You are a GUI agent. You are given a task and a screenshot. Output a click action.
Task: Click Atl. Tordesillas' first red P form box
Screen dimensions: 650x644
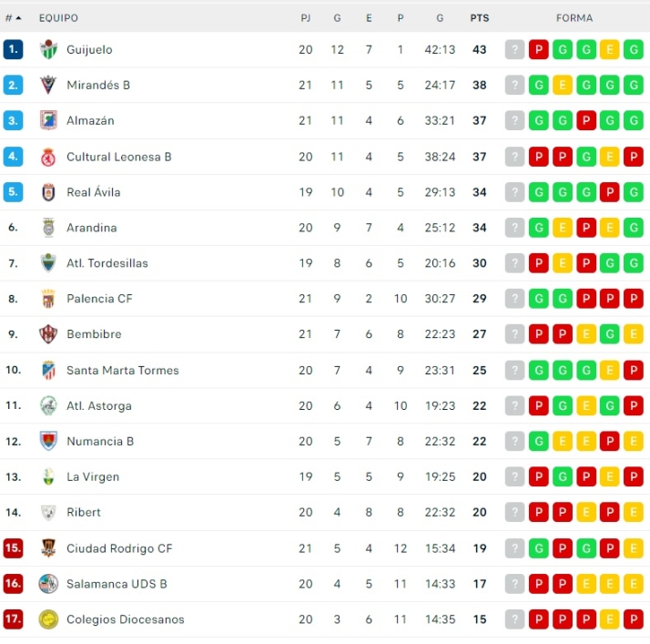point(539,263)
